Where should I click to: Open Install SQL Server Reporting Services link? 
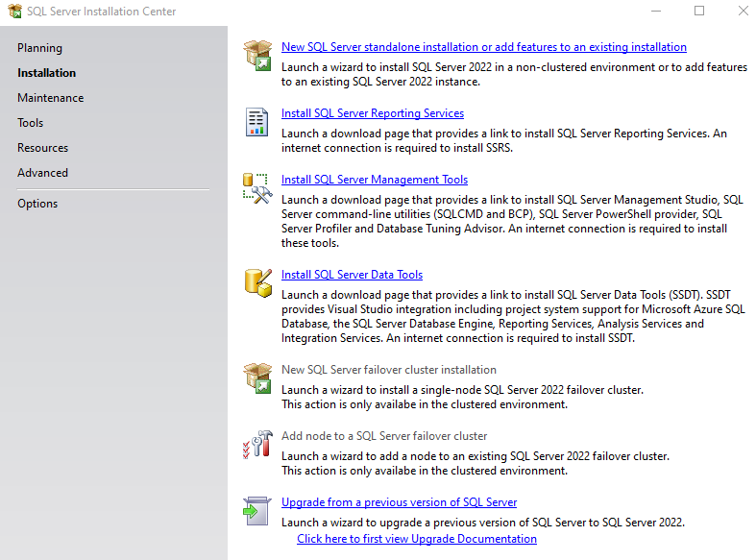[372, 113]
